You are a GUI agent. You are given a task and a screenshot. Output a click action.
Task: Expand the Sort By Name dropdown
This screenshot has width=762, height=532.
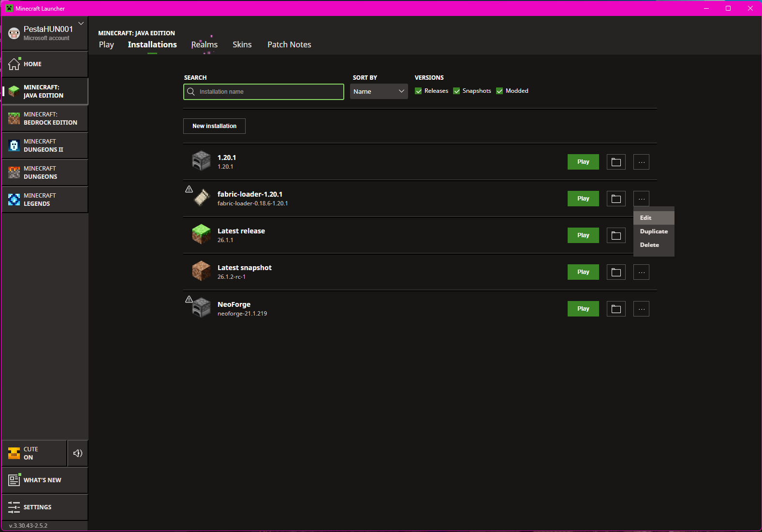coord(379,91)
